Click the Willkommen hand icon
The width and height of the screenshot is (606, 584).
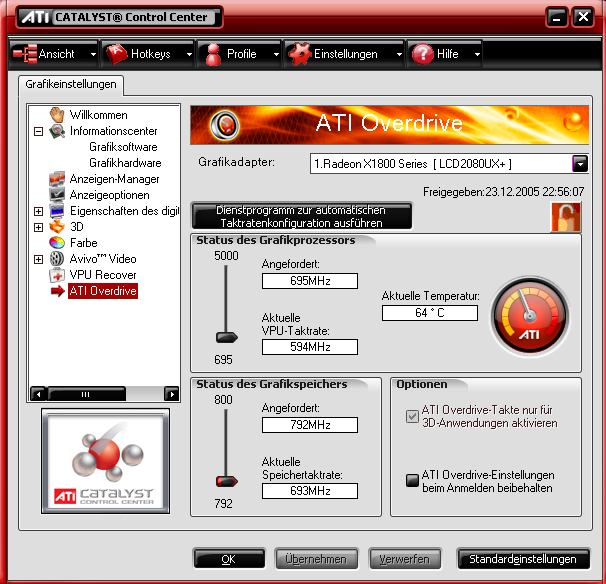click(x=57, y=115)
